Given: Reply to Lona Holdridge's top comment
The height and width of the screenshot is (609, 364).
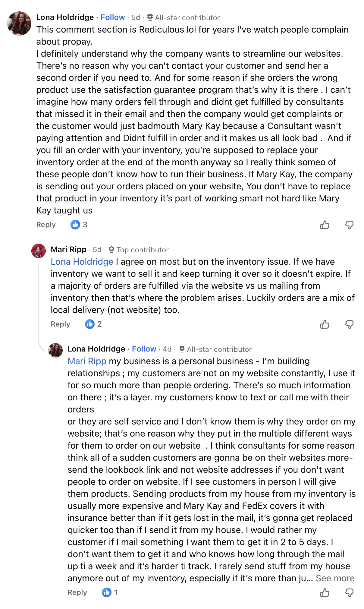Looking at the screenshot, I should (46, 225).
